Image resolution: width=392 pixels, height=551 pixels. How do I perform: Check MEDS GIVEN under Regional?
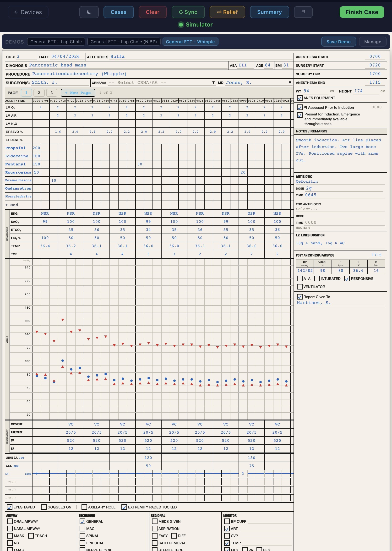click(154, 521)
